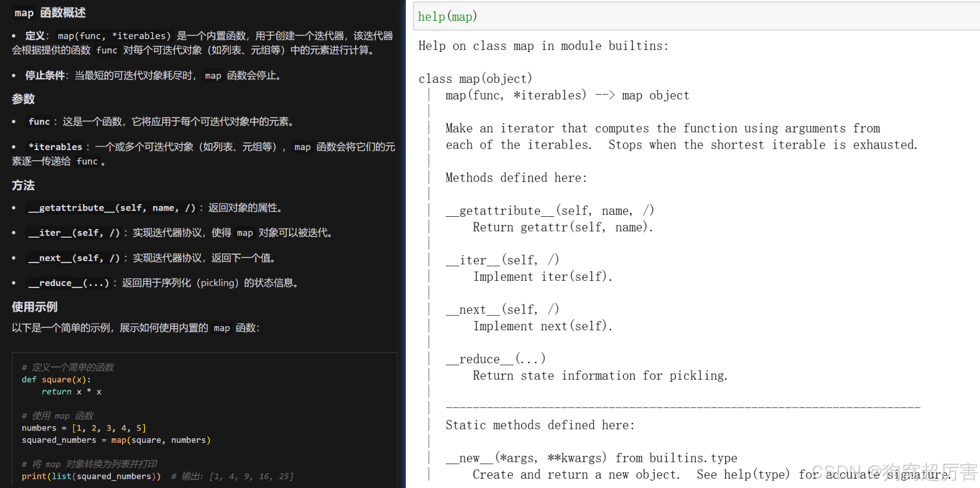Click the __iter__(self, /) method badge
This screenshot has width=980, height=488.
[74, 233]
